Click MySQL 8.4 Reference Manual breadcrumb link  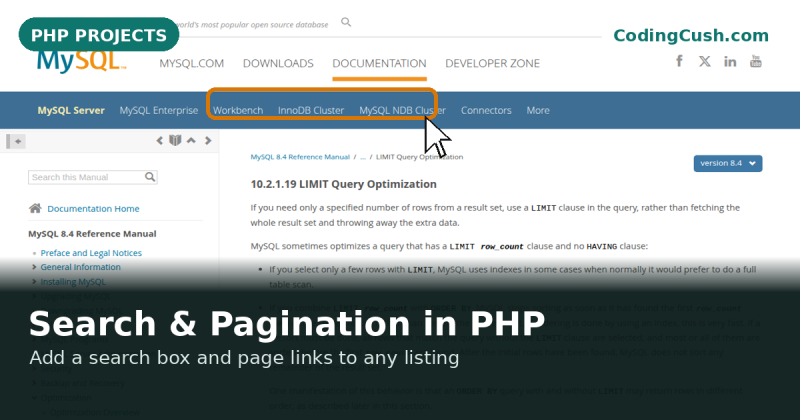300,157
